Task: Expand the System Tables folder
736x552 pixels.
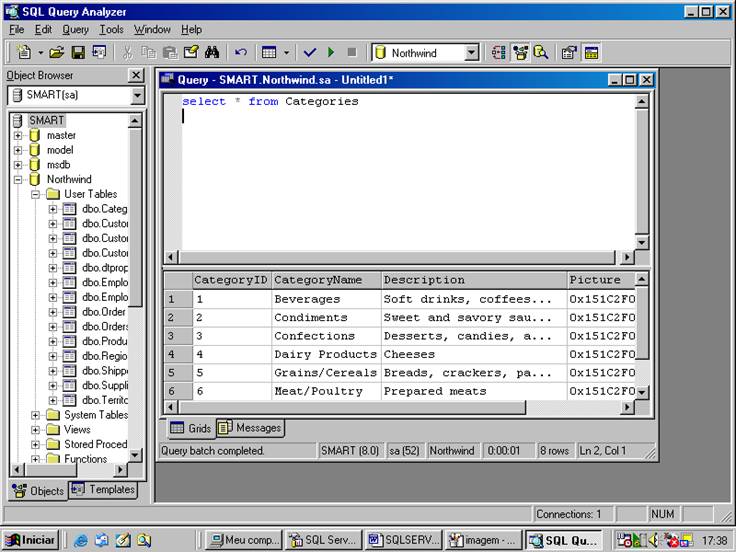Action: click(x=35, y=415)
